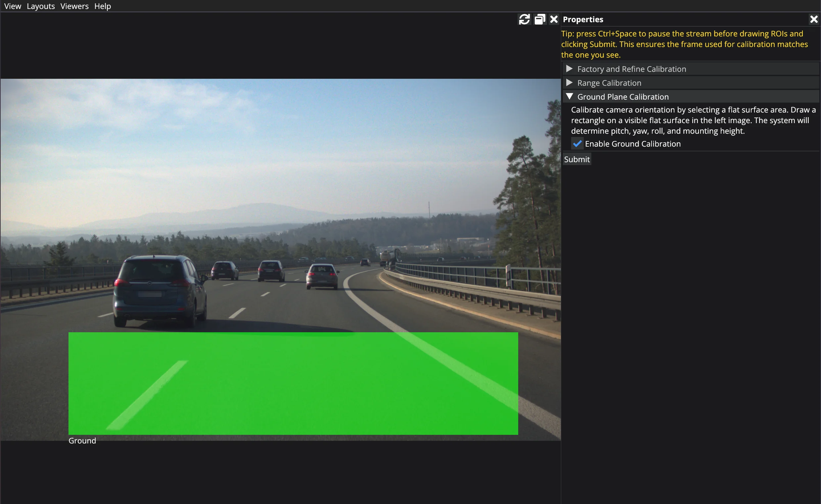This screenshot has width=821, height=504.
Task: Collapse the Ground Plane Calibration triangle
Action: (569, 97)
